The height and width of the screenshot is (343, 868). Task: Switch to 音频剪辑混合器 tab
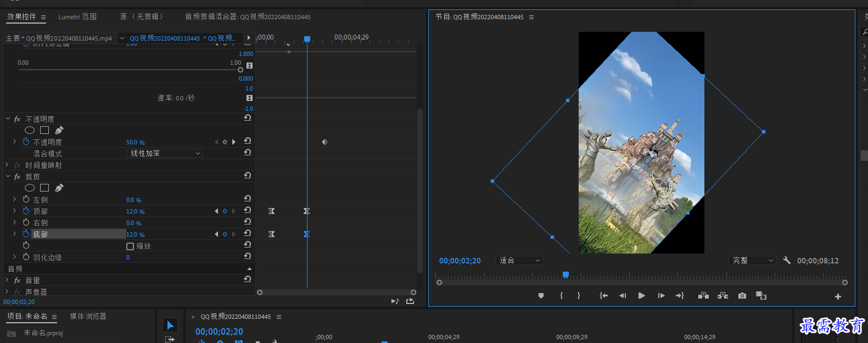(248, 17)
